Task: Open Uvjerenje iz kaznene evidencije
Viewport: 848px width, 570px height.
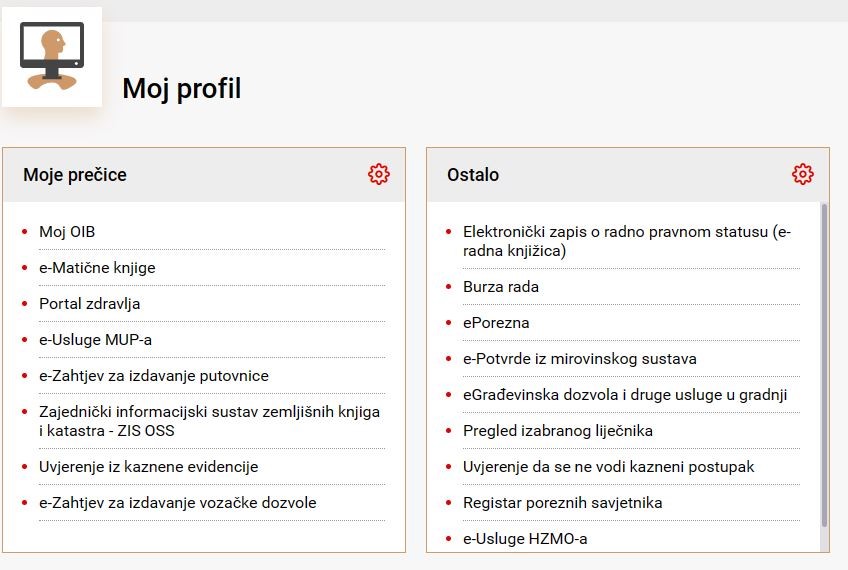Action: coord(149,467)
